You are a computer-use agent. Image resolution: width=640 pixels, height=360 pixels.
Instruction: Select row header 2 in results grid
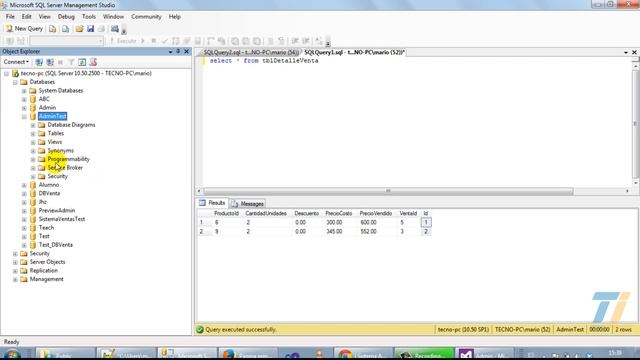tap(204, 231)
